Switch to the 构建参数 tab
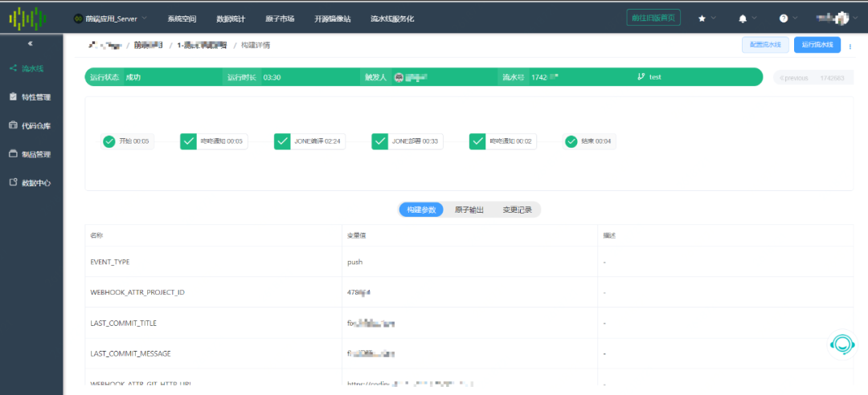This screenshot has width=868, height=395. click(421, 210)
